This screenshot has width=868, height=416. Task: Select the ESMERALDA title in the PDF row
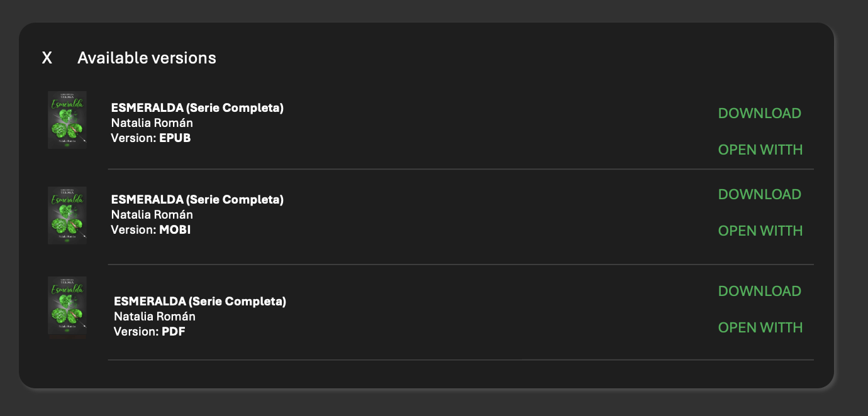coord(199,302)
